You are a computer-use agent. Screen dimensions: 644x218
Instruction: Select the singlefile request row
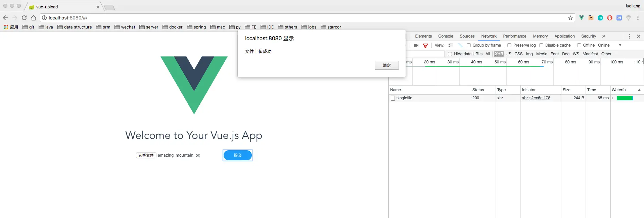point(516,98)
